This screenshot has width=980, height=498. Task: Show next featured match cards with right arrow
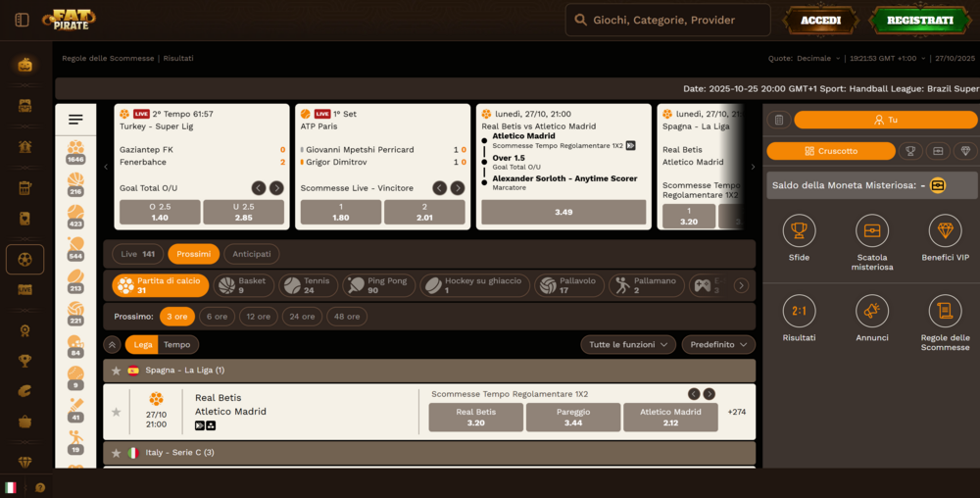tap(753, 167)
